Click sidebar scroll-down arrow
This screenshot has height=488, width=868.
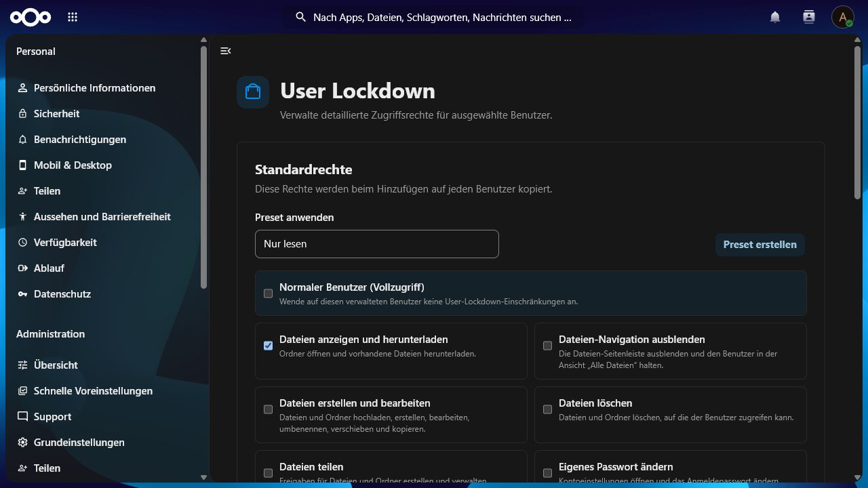203,477
